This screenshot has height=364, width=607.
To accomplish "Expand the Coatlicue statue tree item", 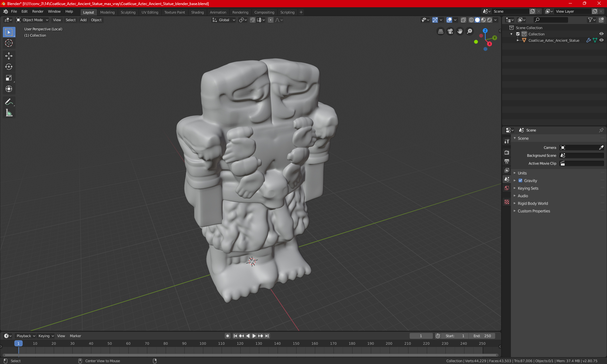I will click(x=518, y=40).
